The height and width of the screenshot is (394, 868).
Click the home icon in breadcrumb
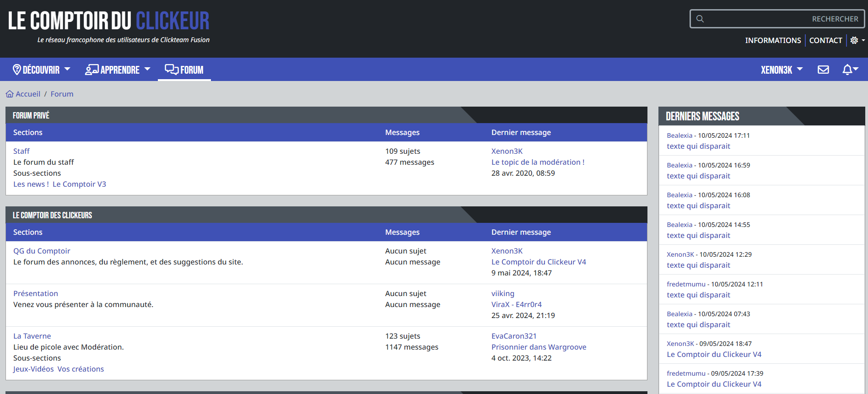(x=10, y=94)
